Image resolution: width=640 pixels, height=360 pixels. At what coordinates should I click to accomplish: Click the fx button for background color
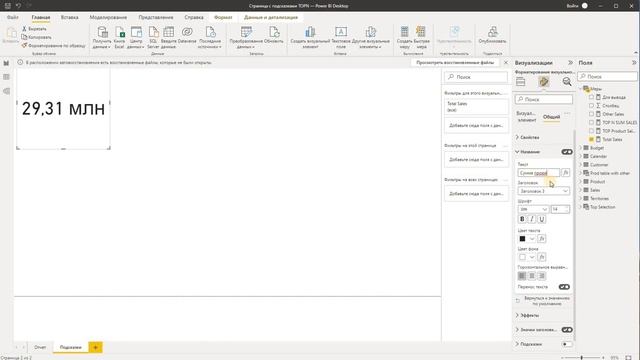542,257
